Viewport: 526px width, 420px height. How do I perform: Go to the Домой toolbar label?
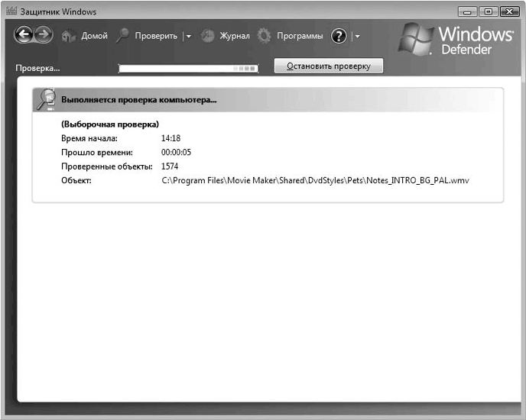[x=94, y=36]
